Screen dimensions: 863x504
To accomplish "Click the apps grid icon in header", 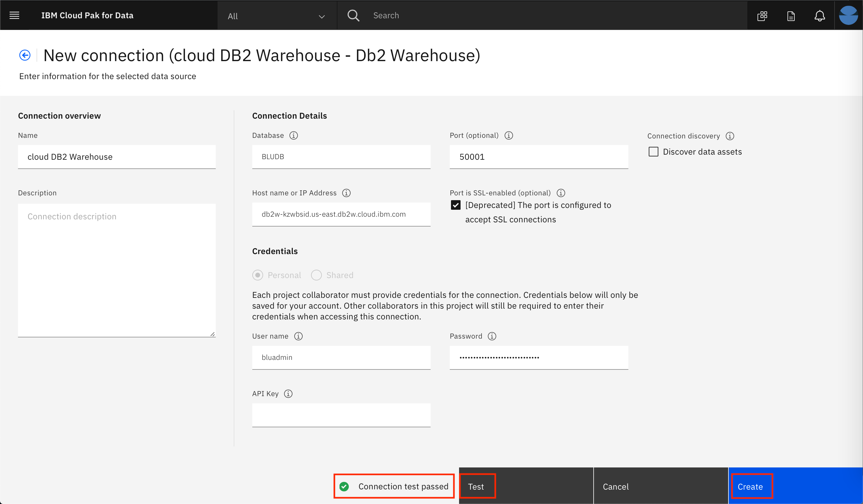I will 762,16.
